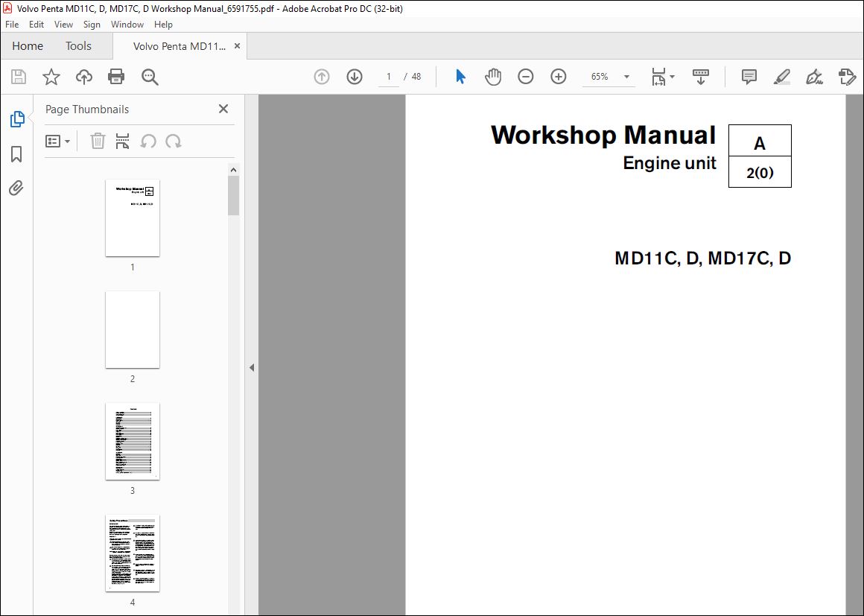Image resolution: width=864 pixels, height=616 pixels.
Task: Collapse the navigation pane arrow
Action: [x=252, y=367]
